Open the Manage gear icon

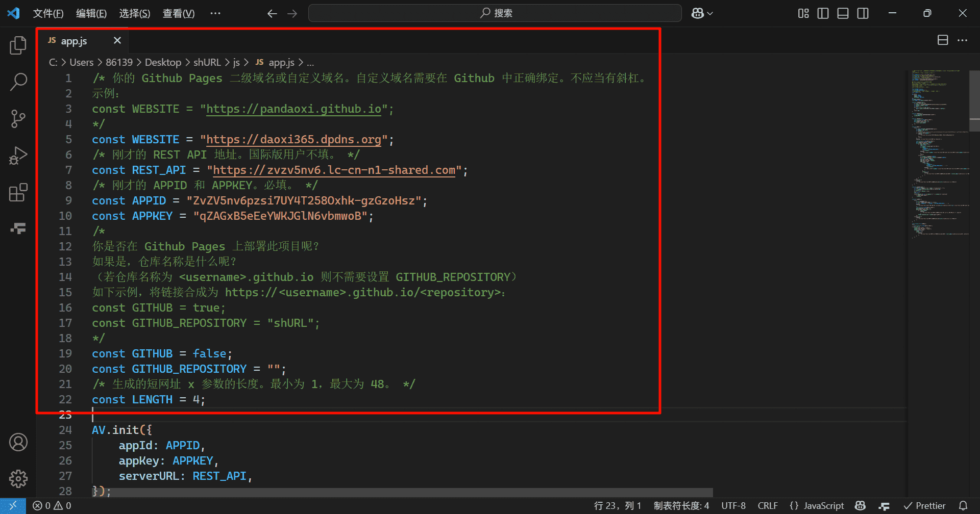(x=18, y=479)
